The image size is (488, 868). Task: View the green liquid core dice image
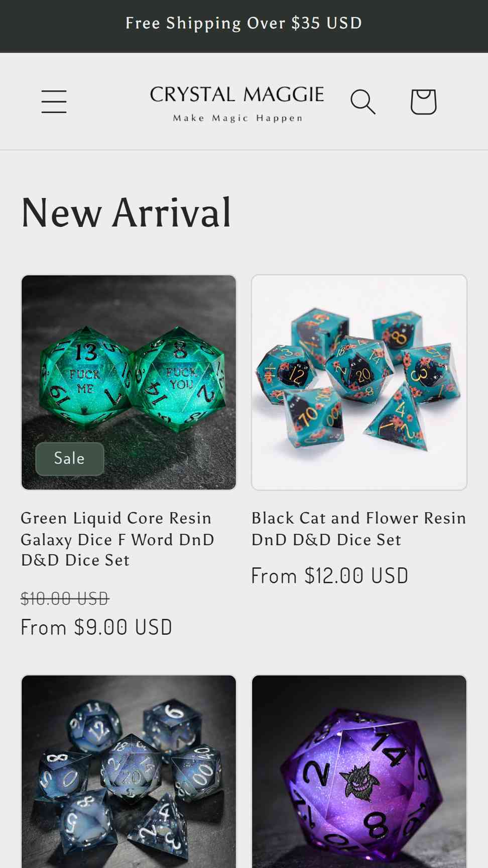coord(129,382)
